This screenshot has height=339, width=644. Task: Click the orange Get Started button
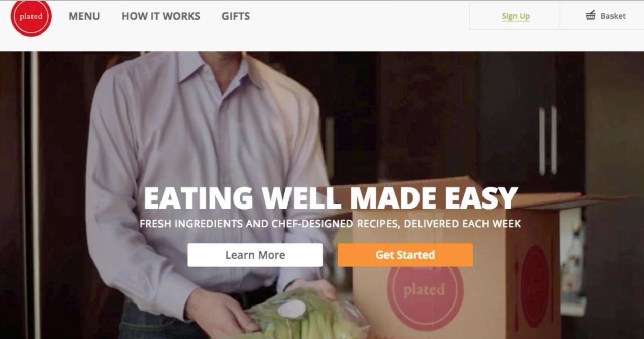(405, 255)
